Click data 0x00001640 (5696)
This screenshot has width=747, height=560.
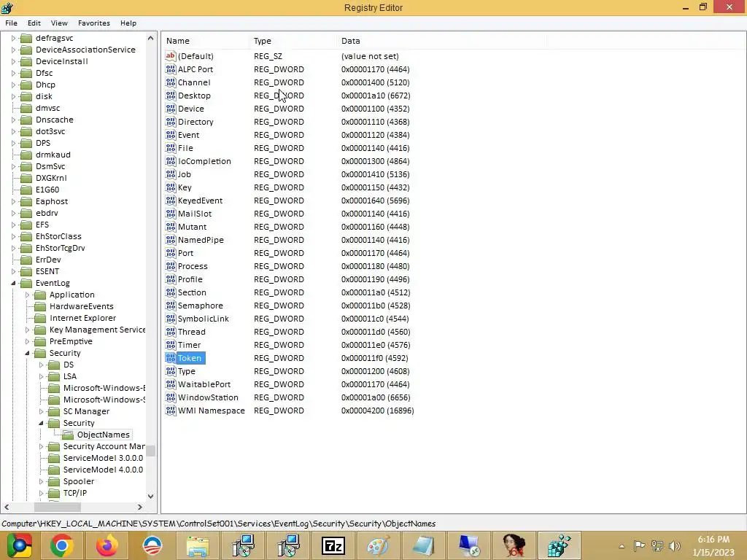click(x=376, y=201)
